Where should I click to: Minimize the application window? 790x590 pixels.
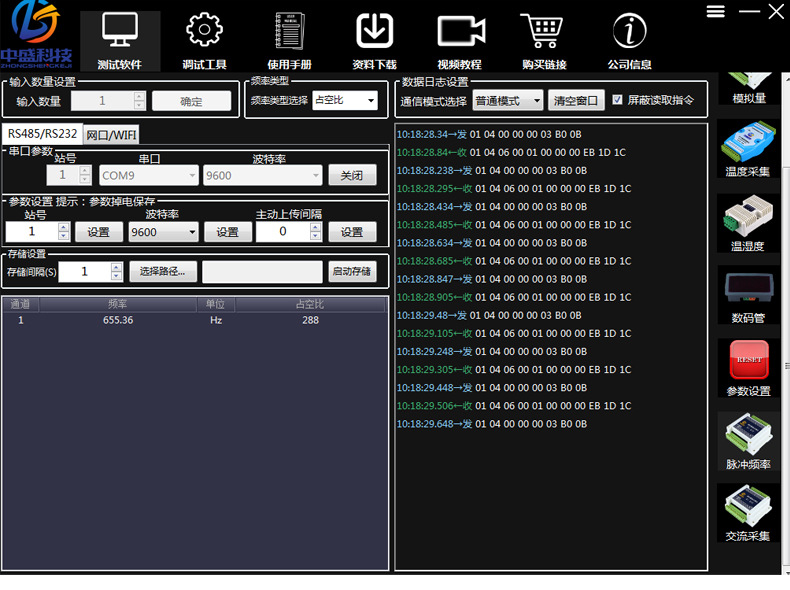[x=749, y=11]
